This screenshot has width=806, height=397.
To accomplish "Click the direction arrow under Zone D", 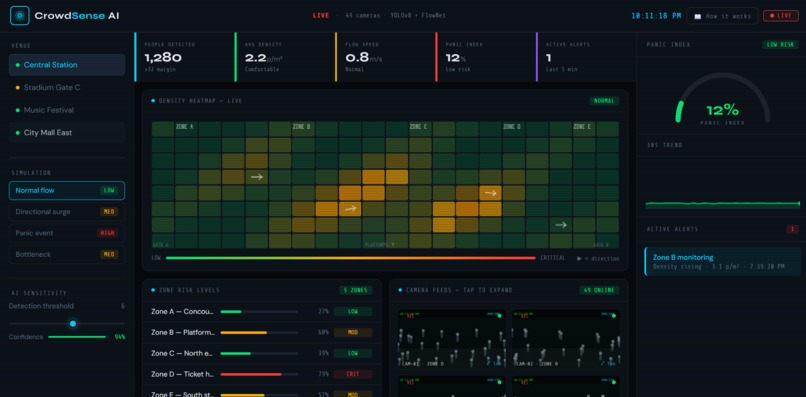I will 490,193.
